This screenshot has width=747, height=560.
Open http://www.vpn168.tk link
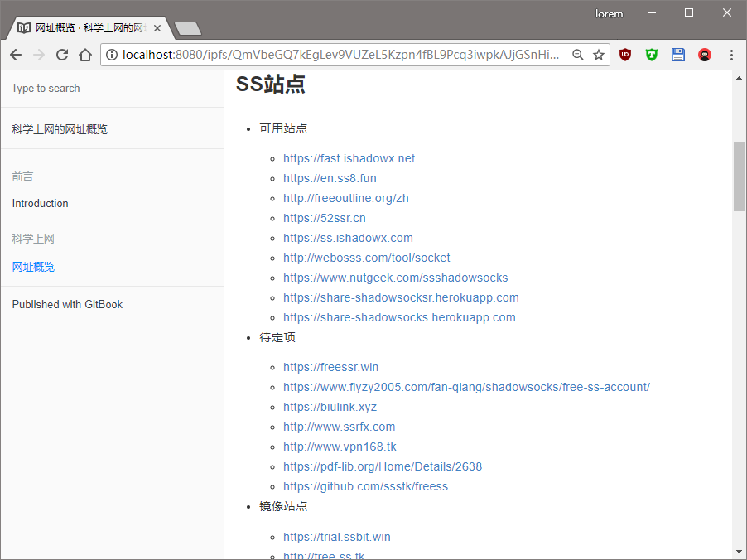(x=340, y=447)
